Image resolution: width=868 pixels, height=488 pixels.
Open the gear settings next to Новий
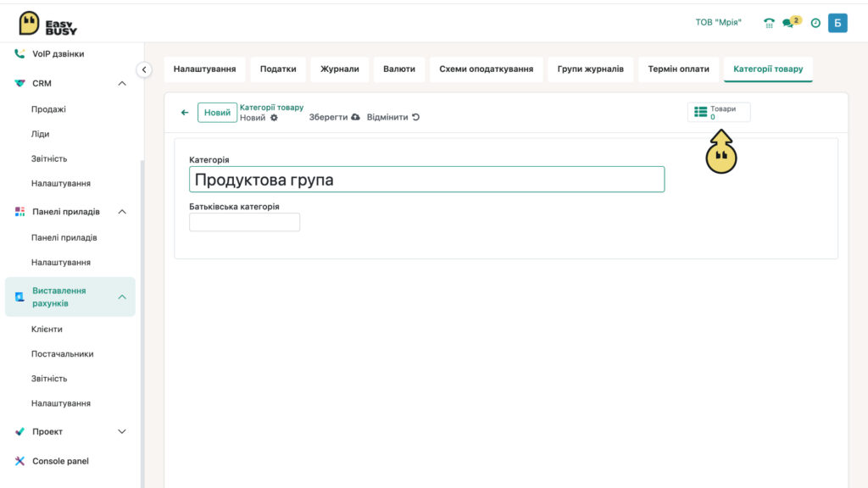[x=274, y=117]
